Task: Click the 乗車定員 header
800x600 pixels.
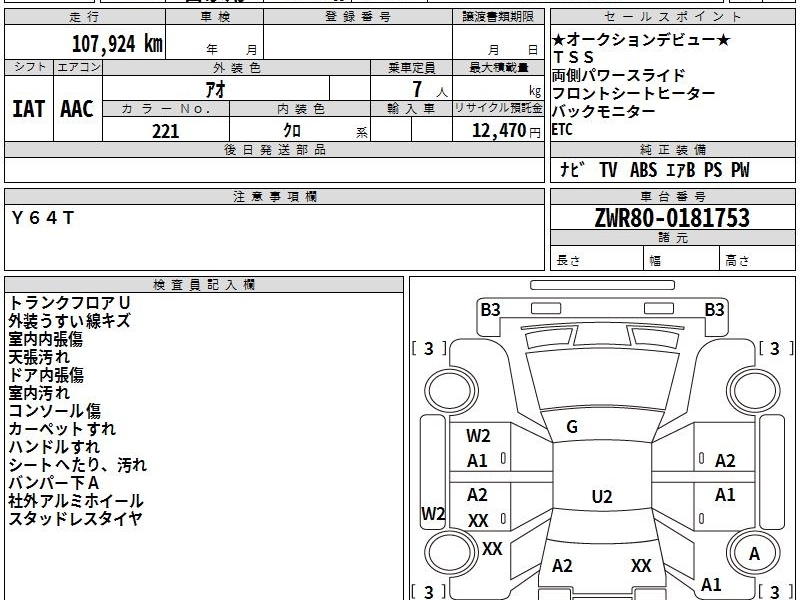Action: point(411,68)
